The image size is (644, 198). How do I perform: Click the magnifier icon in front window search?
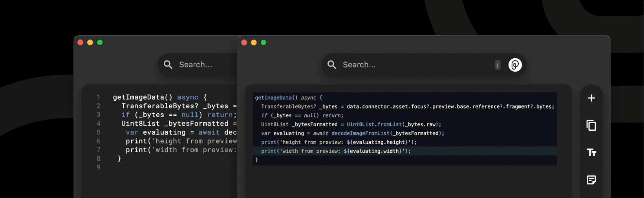[332, 65]
